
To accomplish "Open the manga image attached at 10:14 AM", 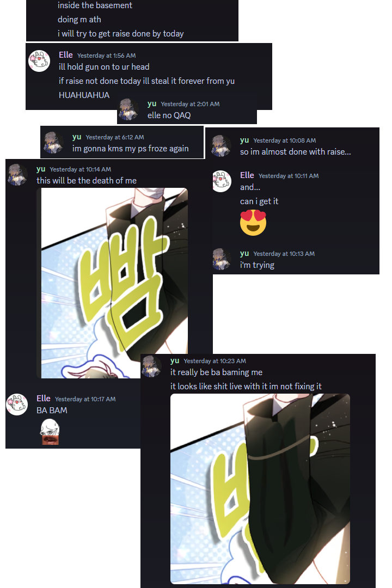I will [x=112, y=283].
